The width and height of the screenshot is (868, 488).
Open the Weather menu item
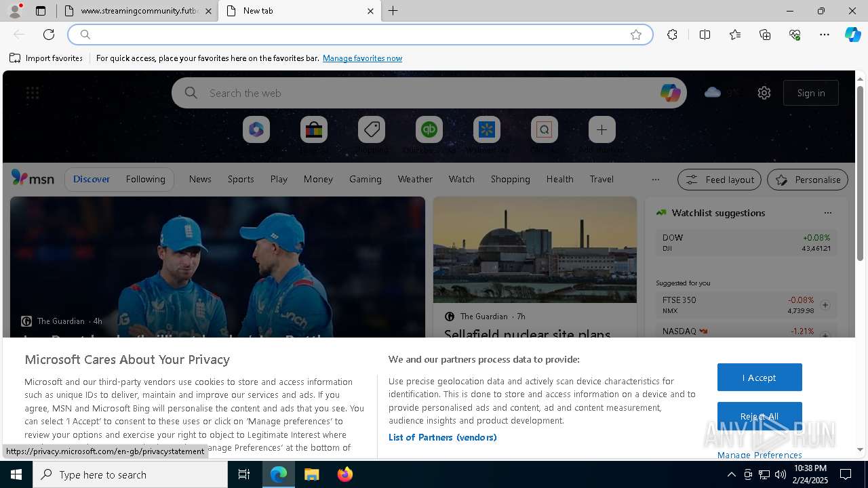(415, 179)
